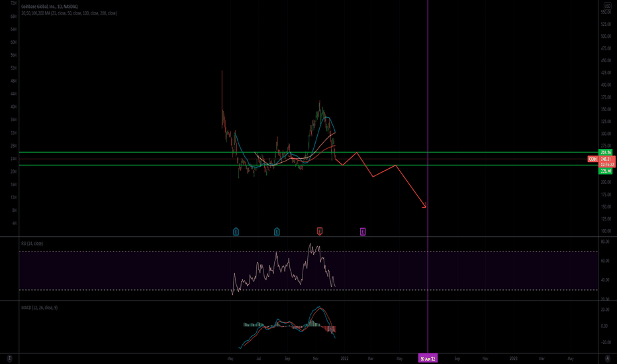
Task: Click the red COIN price label
Action: (x=593, y=159)
